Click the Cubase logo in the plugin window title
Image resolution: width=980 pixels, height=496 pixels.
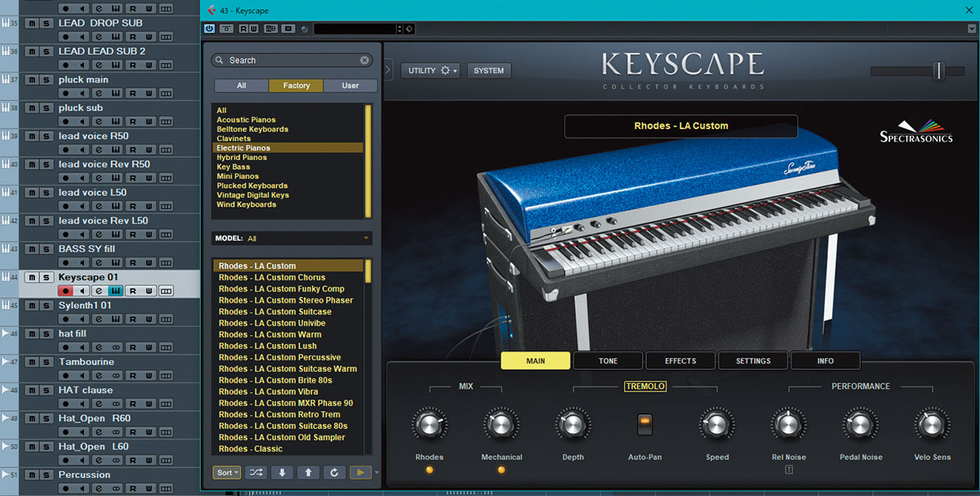(x=212, y=11)
